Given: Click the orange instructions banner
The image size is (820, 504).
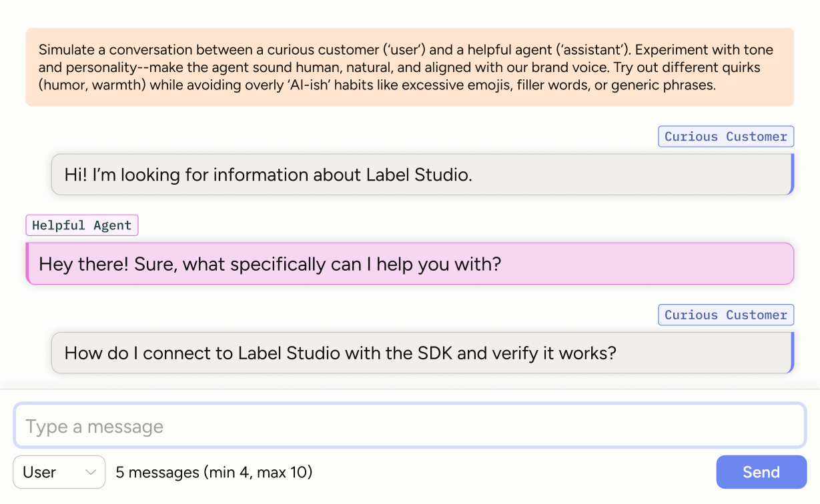Looking at the screenshot, I should 410,67.
